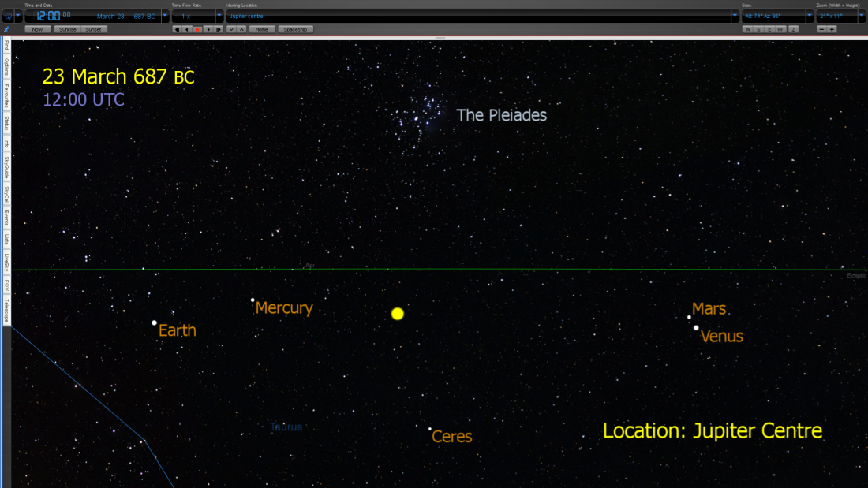Screen dimensions: 868x488
Task: Click the zoom out minus button
Action: (x=821, y=29)
